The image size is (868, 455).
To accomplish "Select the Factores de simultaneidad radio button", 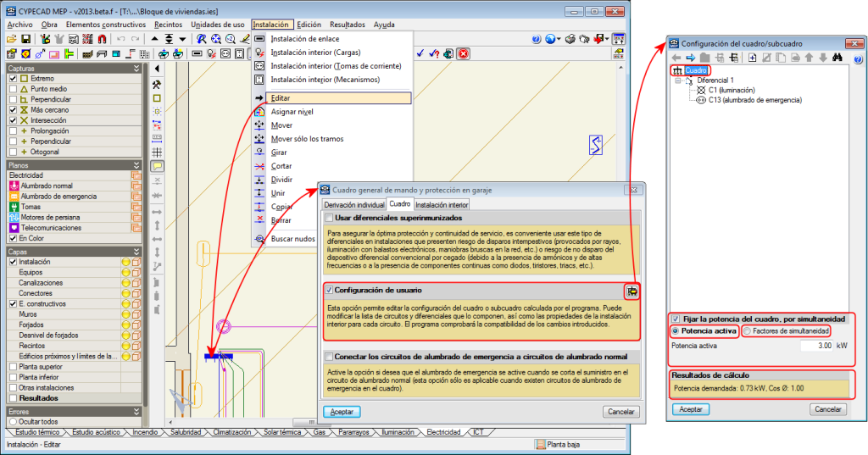I will click(747, 331).
